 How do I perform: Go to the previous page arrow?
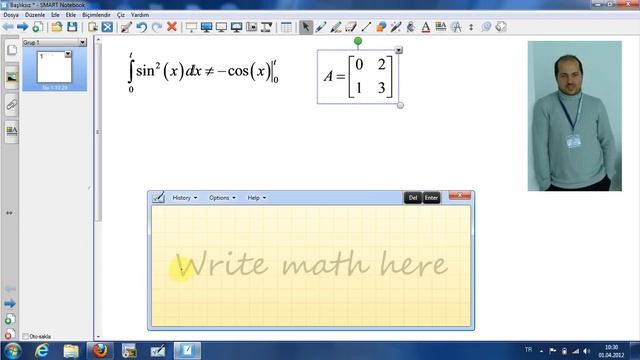click(x=8, y=27)
